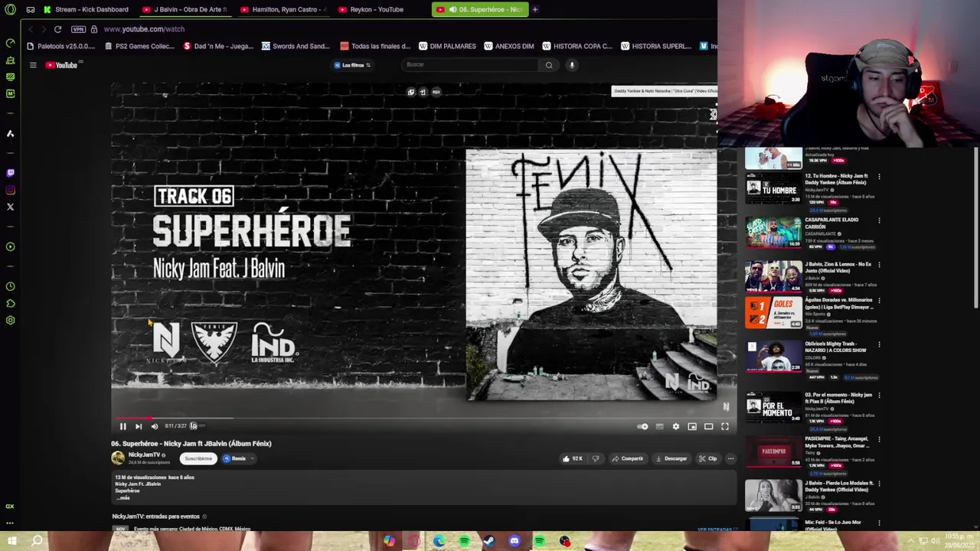The image size is (980, 551).
Task: Open a new browser tab
Action: pos(535,9)
